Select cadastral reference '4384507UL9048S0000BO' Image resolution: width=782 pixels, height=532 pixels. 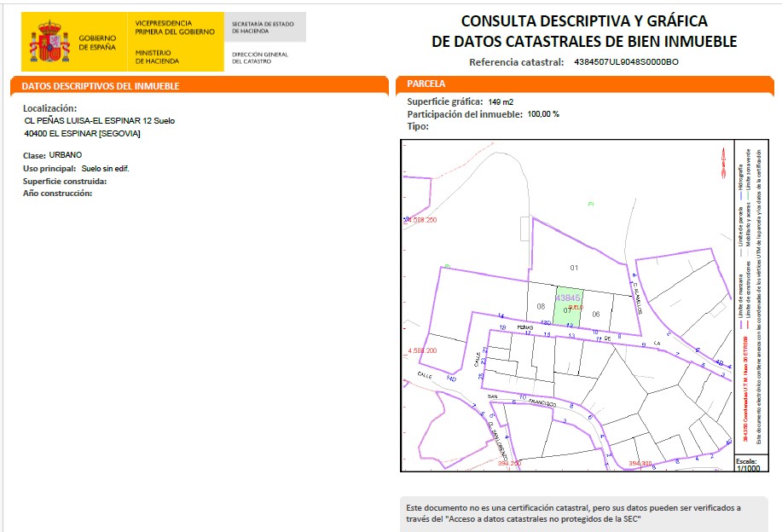click(627, 62)
